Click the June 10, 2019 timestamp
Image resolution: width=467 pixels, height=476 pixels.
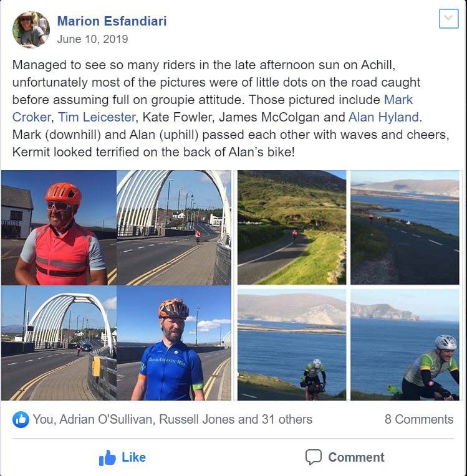92,39
